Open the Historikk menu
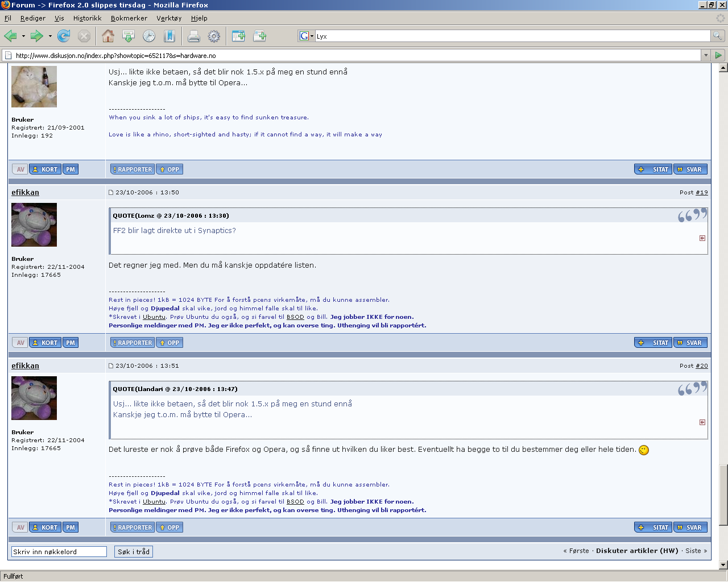This screenshot has width=728, height=582. (87, 18)
